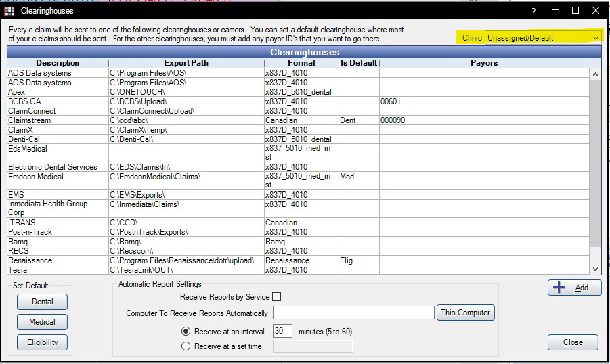
Task: Click the Description column header
Action: (x=58, y=63)
